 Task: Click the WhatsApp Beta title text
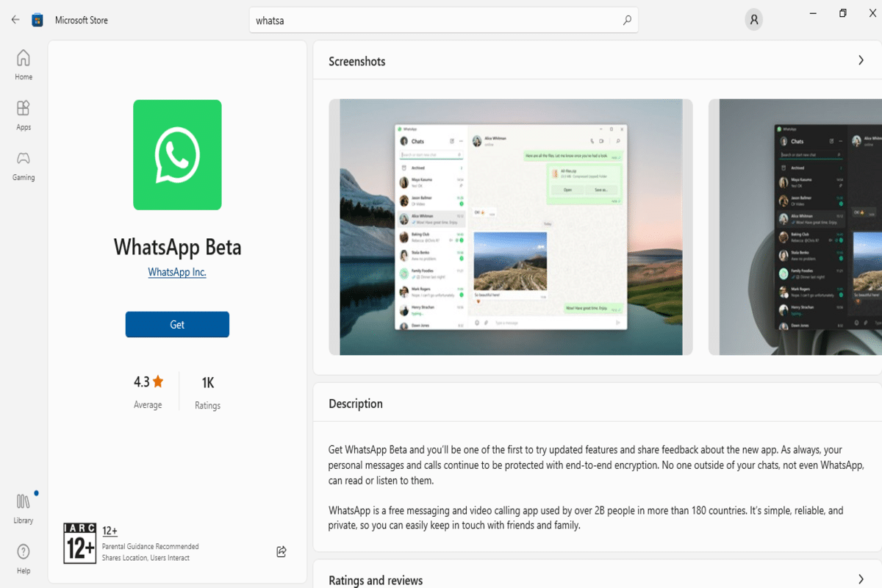tap(177, 247)
